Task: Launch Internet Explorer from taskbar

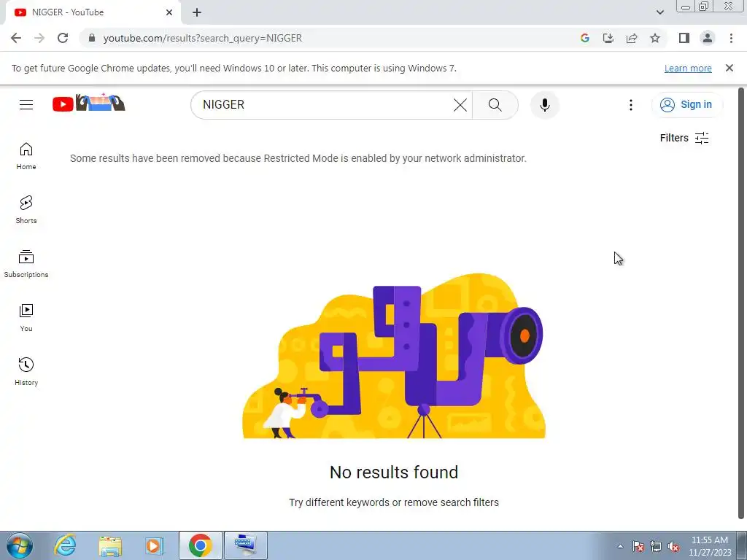Action: (x=65, y=545)
